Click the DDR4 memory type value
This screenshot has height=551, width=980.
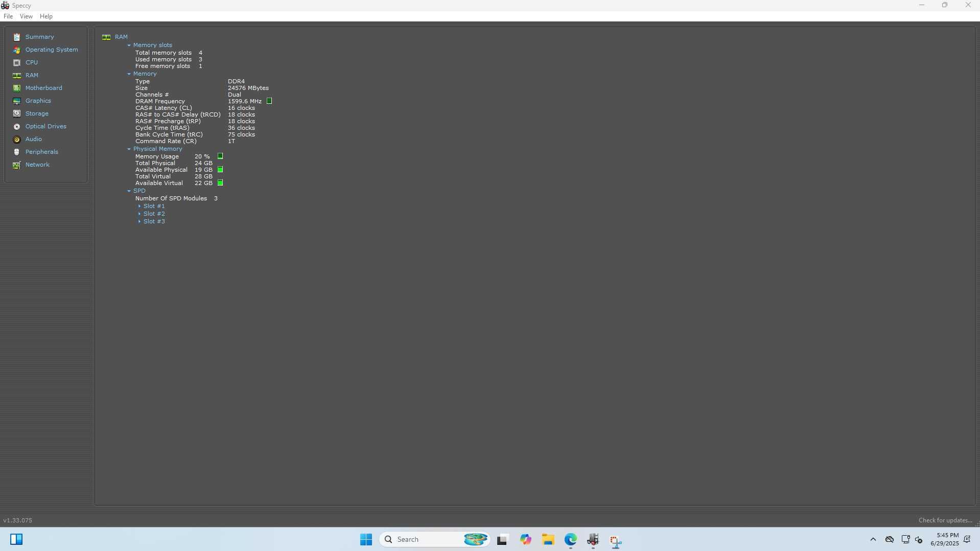point(236,81)
